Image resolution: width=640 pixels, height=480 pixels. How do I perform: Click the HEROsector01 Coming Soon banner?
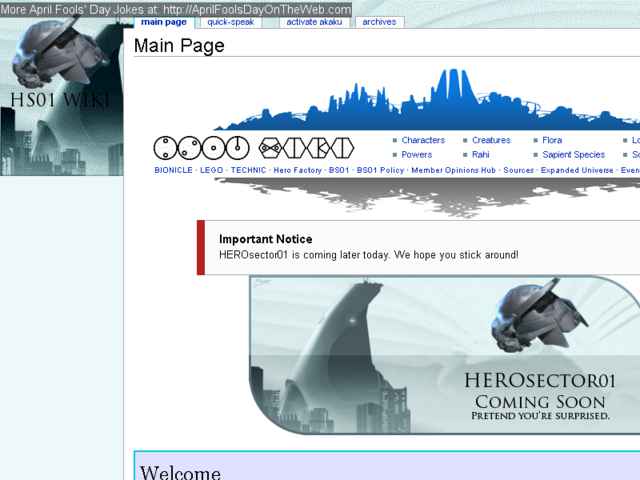[x=444, y=355]
